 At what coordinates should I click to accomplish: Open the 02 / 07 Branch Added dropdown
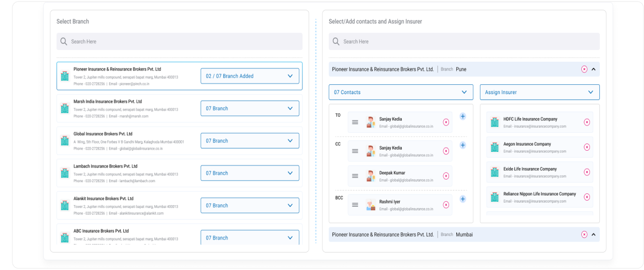click(250, 76)
